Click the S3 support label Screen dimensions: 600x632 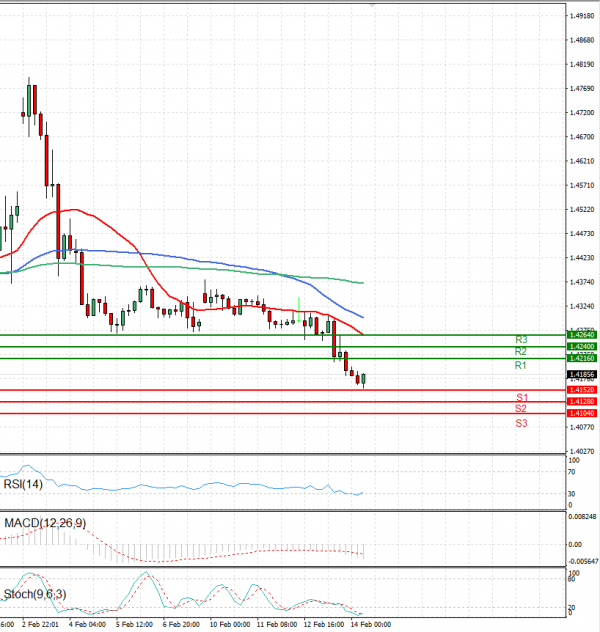click(x=521, y=423)
